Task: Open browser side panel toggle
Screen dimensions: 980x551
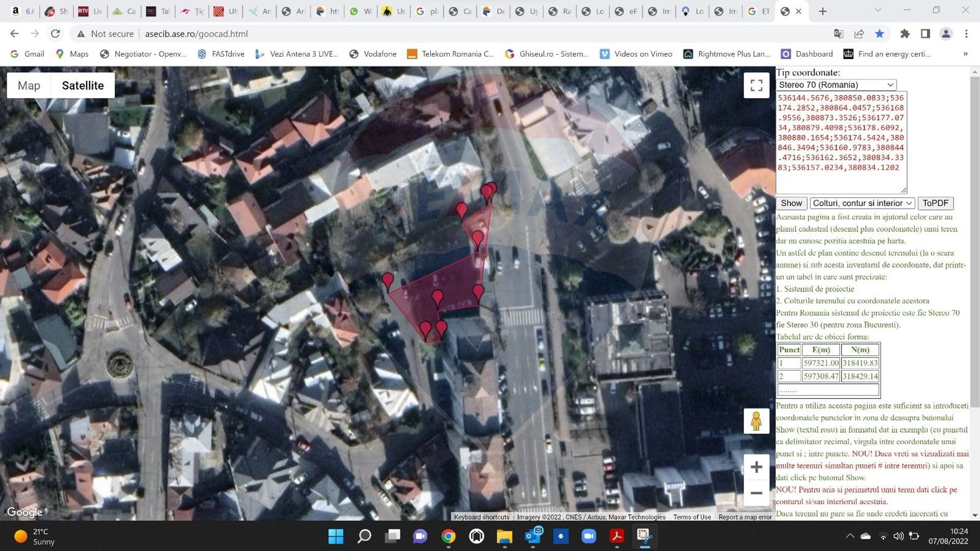Action: (x=925, y=34)
